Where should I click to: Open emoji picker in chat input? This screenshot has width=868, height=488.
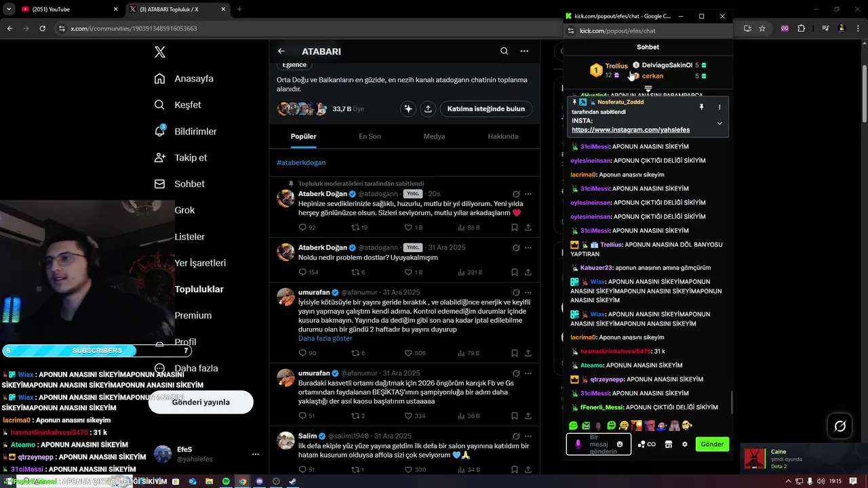[x=620, y=444]
